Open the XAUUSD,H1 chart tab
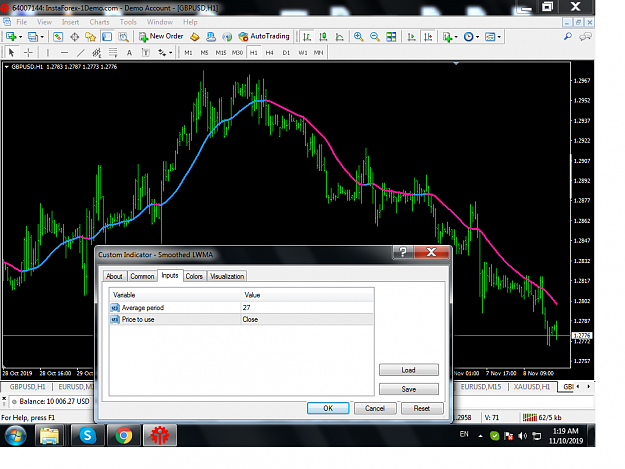Viewport: 625px width, 469px height. (532, 387)
